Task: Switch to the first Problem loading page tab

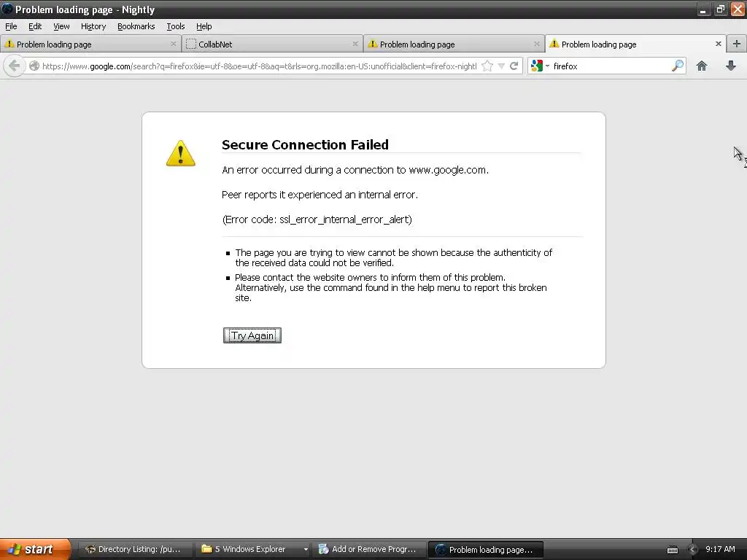Action: 90,44
